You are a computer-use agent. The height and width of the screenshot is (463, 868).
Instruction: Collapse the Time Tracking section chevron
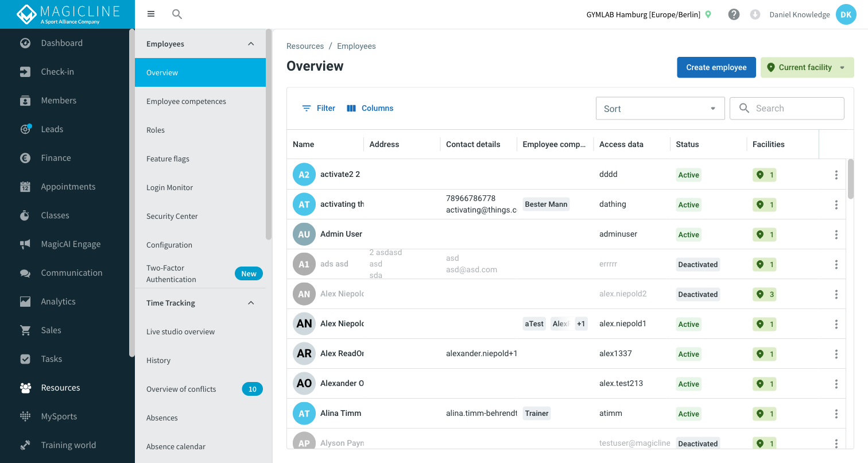(251, 303)
